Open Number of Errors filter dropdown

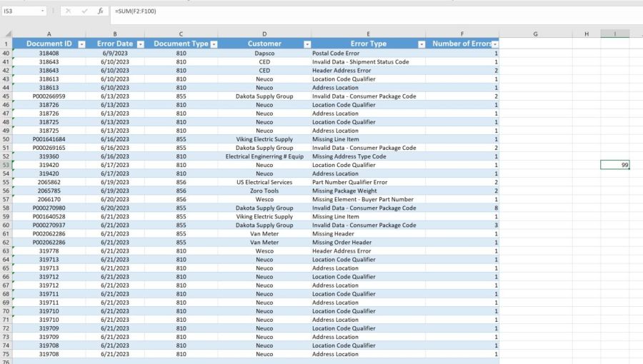(x=495, y=44)
